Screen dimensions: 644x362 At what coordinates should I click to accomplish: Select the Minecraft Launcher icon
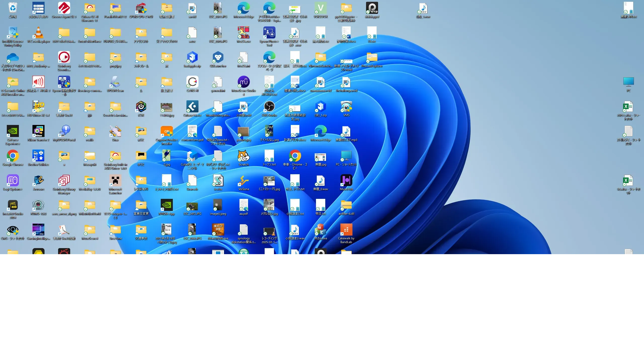click(x=115, y=180)
